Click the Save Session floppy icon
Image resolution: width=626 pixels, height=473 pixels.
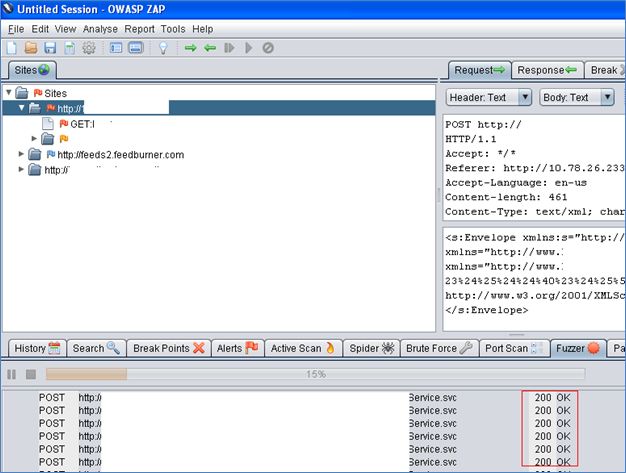pos(50,48)
